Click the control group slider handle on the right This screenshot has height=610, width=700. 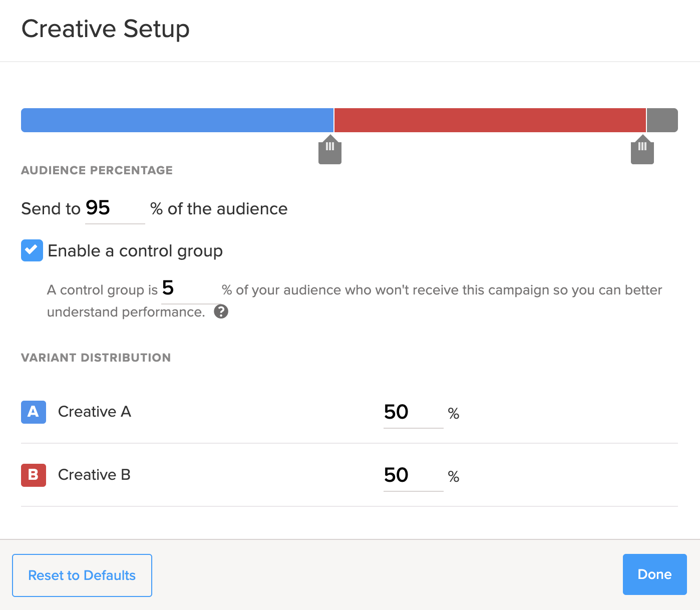(x=642, y=150)
